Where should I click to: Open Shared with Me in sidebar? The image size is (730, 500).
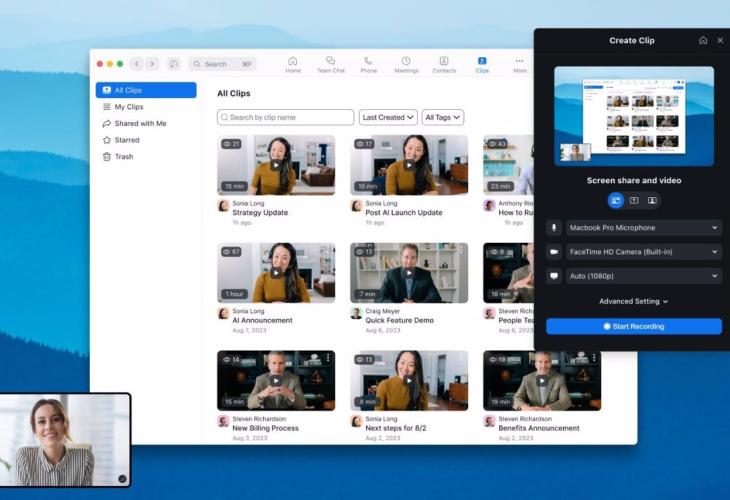pyautogui.click(x=140, y=123)
